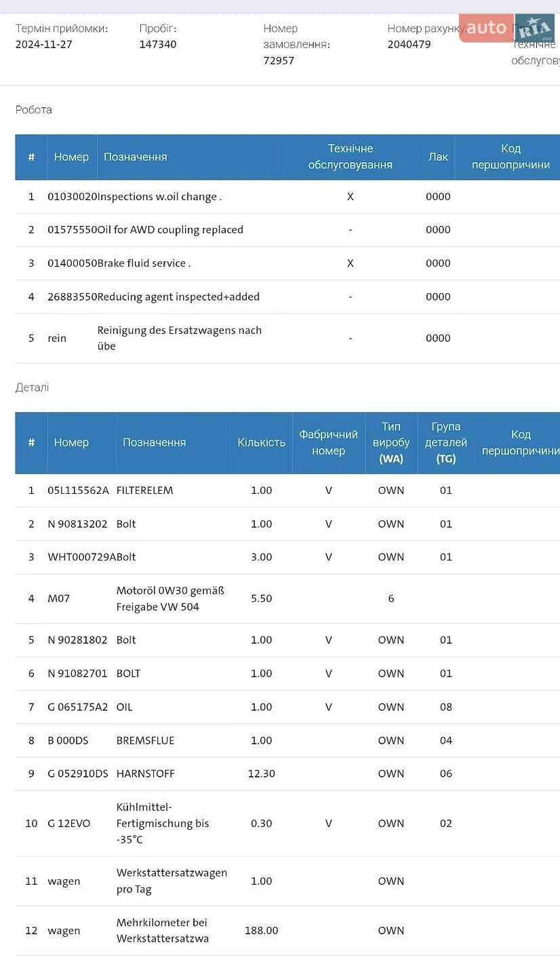Click the 'Технічне обслуговування' column header
Image resolution: width=560 pixels, height=977 pixels.
tap(351, 157)
